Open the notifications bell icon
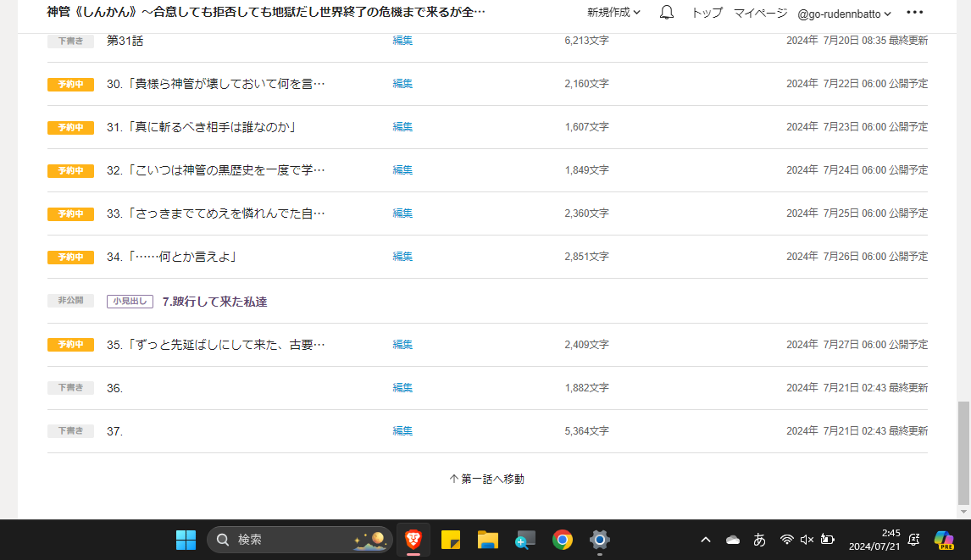 click(667, 13)
